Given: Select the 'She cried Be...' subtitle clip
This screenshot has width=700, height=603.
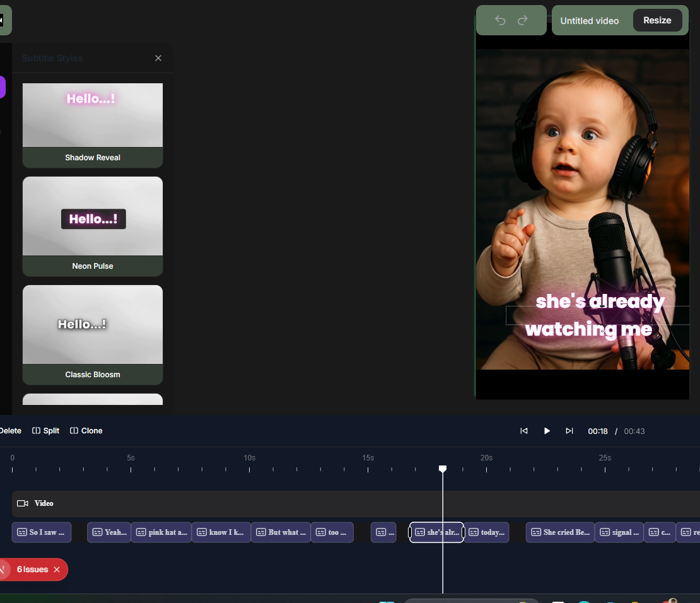Looking at the screenshot, I should click(560, 532).
